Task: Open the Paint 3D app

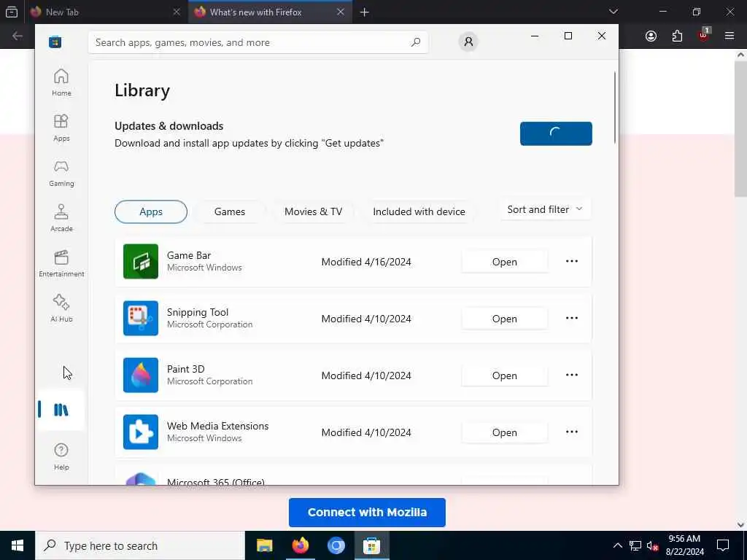Action: (x=505, y=376)
